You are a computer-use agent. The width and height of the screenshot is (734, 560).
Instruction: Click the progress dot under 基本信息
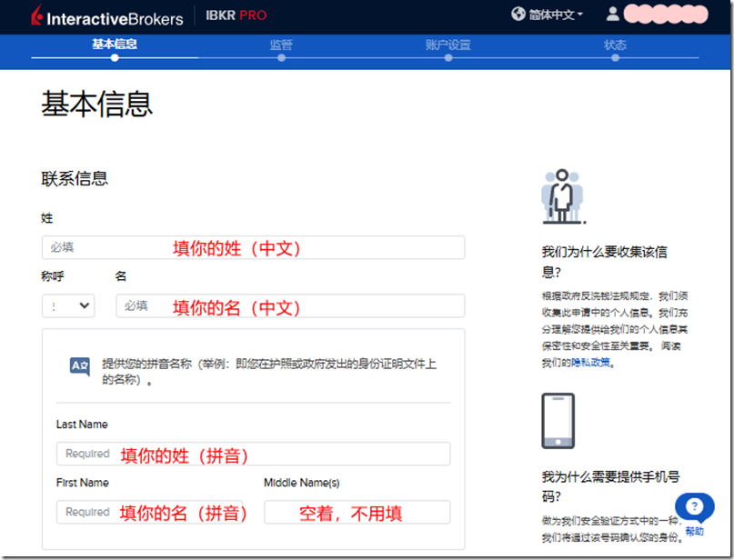115,55
